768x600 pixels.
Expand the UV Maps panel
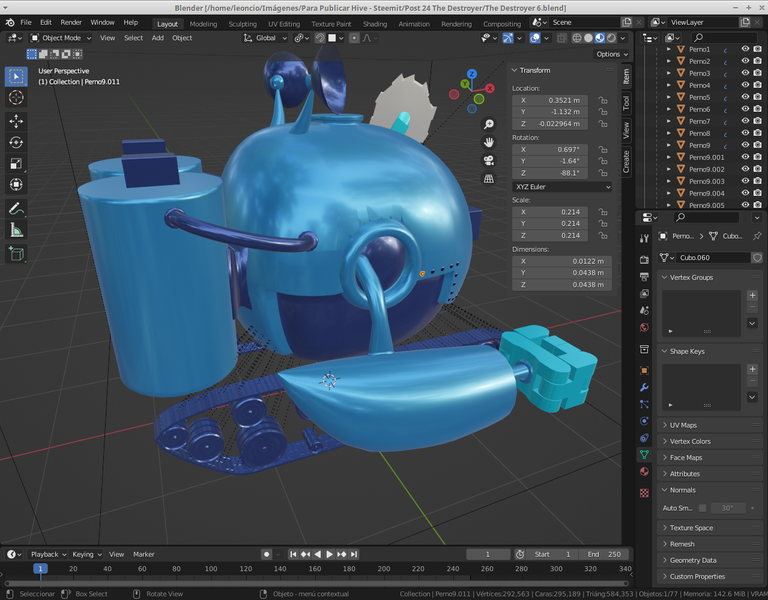(708, 425)
